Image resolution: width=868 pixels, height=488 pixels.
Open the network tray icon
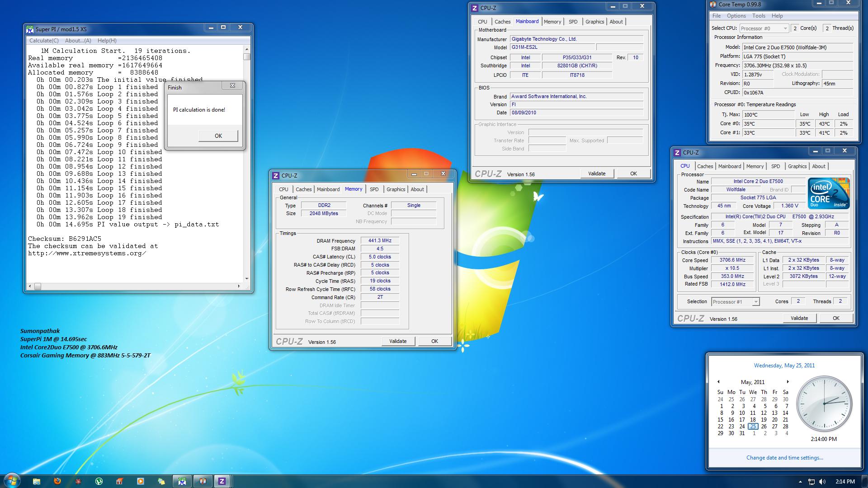coord(811,482)
